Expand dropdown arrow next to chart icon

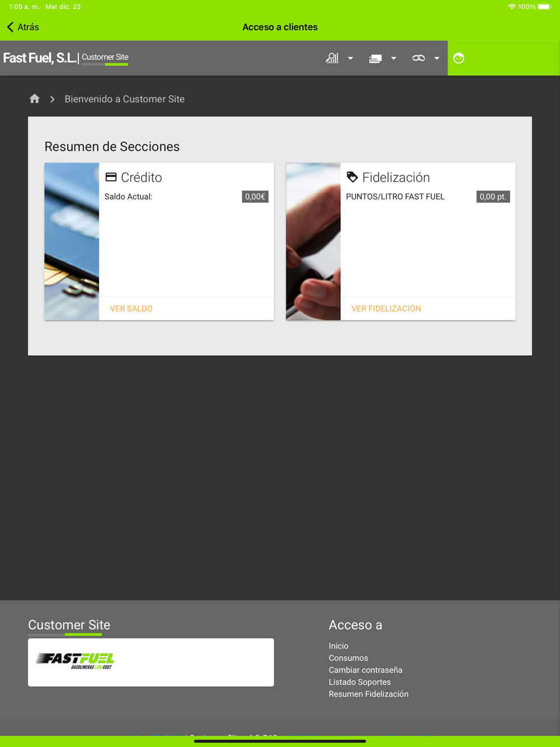tap(351, 58)
